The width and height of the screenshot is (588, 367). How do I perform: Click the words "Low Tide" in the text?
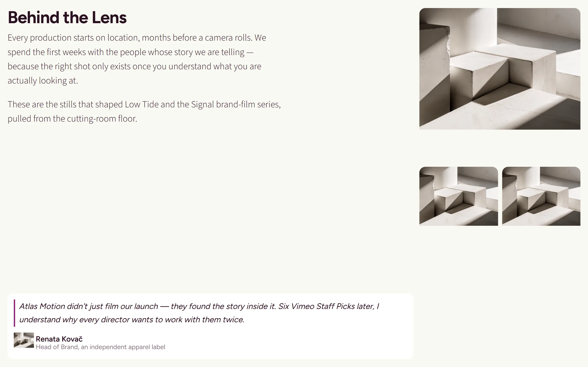[142, 104]
